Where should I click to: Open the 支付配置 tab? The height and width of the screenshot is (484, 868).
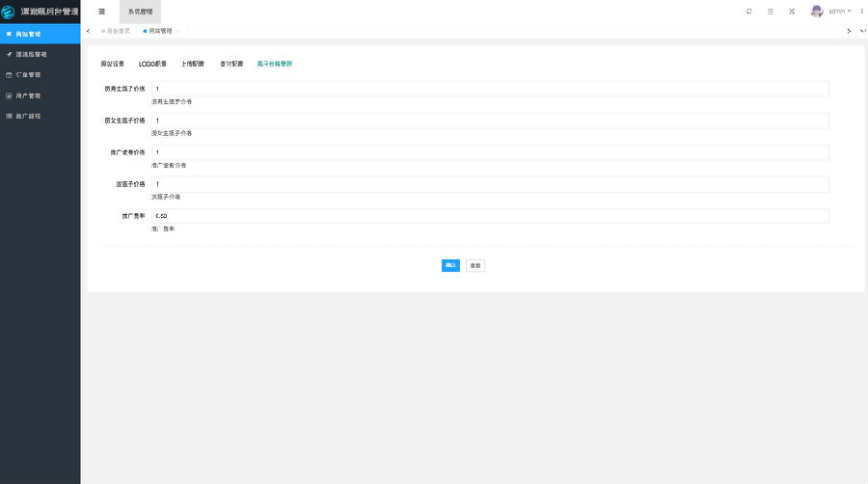[231, 64]
